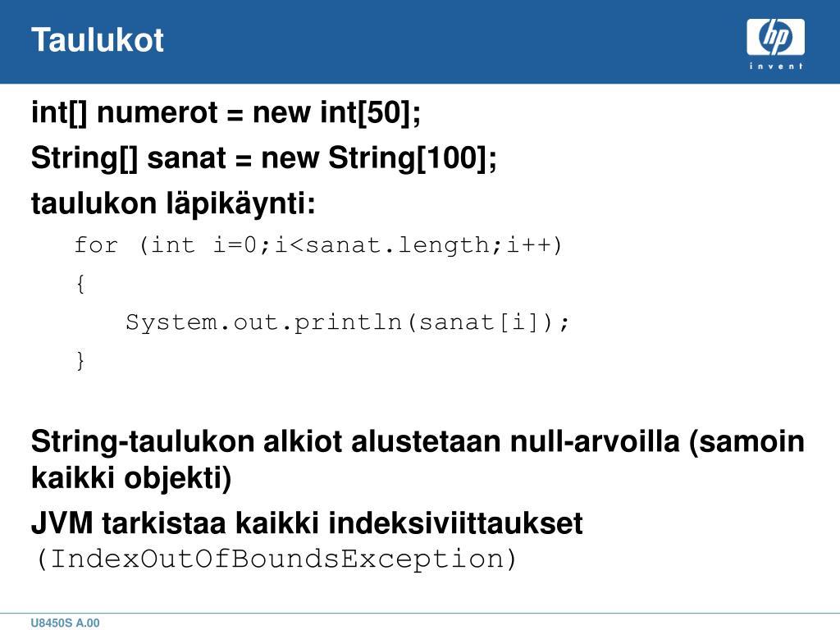Click the 'taulukon läpikäynti:' heading
840x630 pixels.
pyautogui.click(x=173, y=204)
